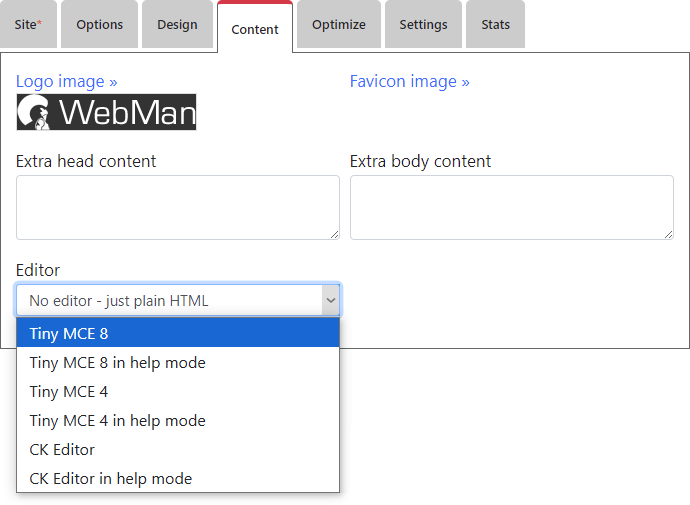
Task: Click the WebMan logo thumbnail
Action: tap(106, 112)
